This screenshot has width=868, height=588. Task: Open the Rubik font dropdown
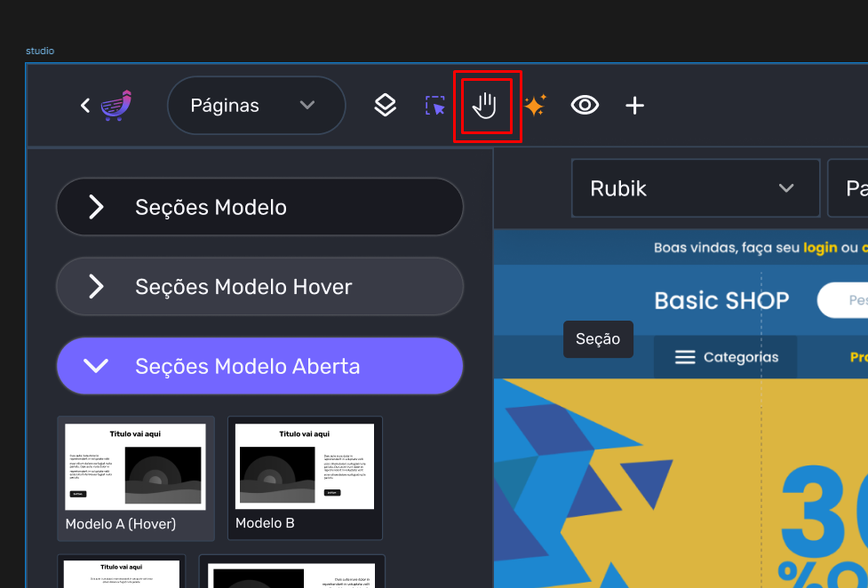click(x=694, y=188)
